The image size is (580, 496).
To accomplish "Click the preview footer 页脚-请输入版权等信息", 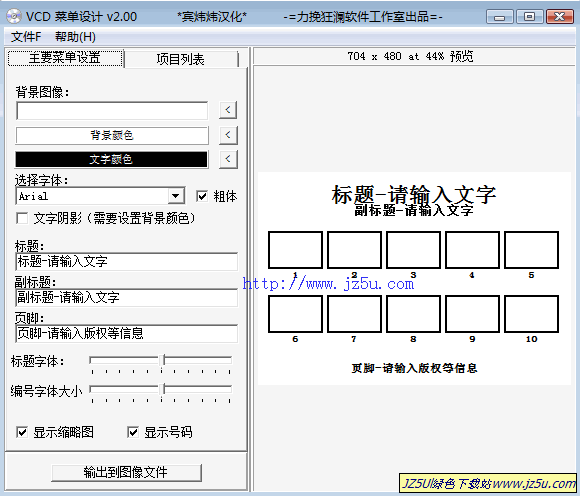I will [x=414, y=368].
